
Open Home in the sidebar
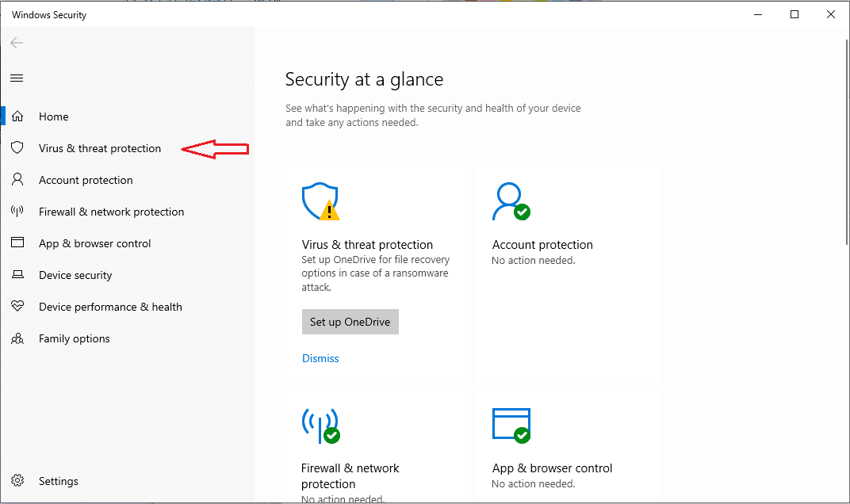(54, 116)
